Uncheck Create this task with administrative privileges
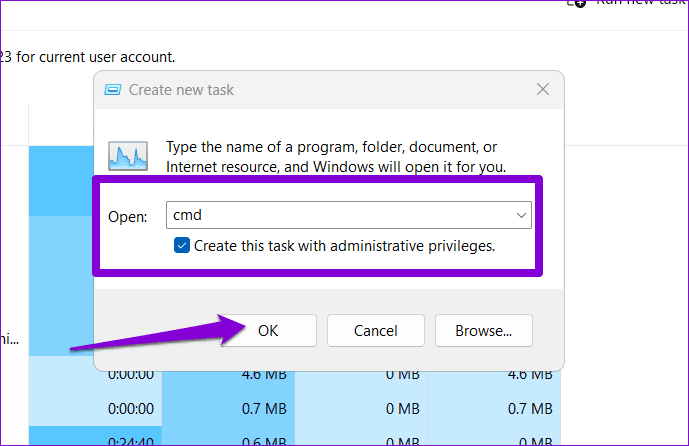The image size is (689, 446). click(x=181, y=245)
